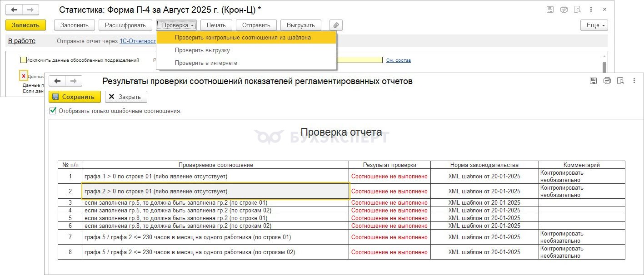Click save icon in Статистика window header

tap(550, 10)
